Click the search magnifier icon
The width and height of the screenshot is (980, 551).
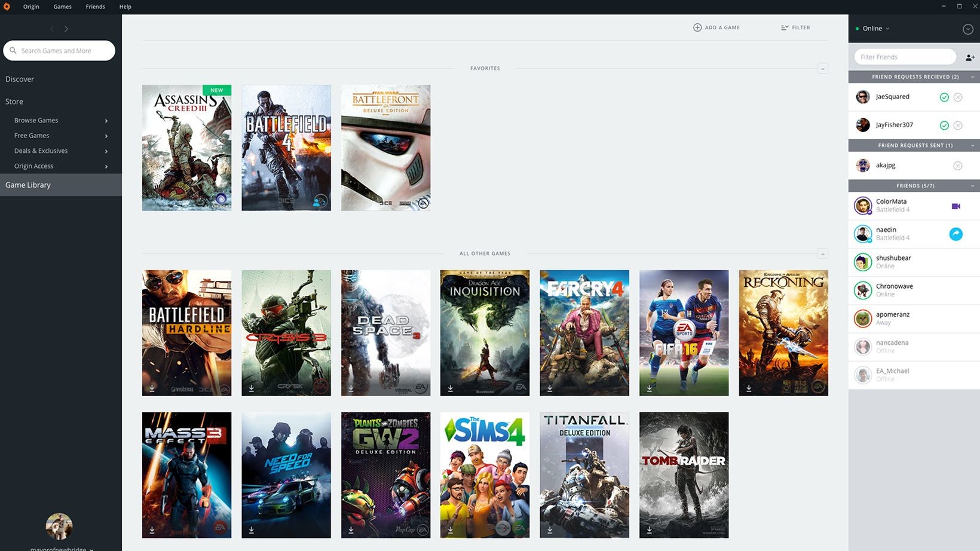click(13, 50)
